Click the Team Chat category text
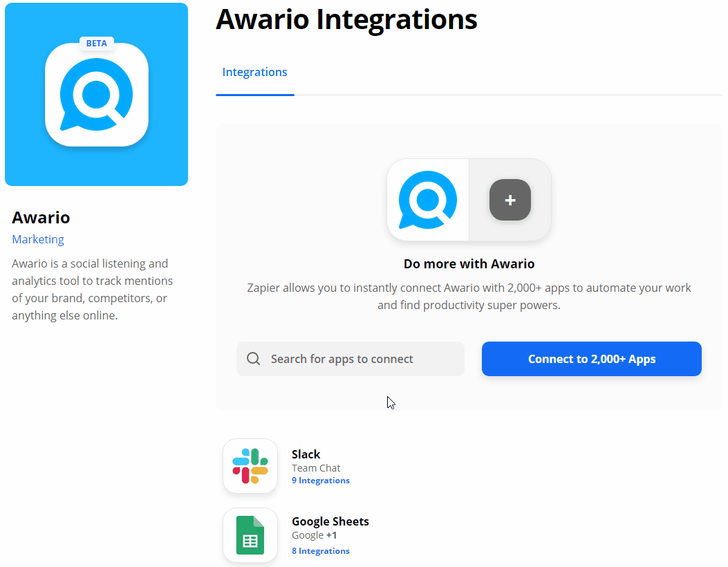This screenshot has height=567, width=728. 316,467
